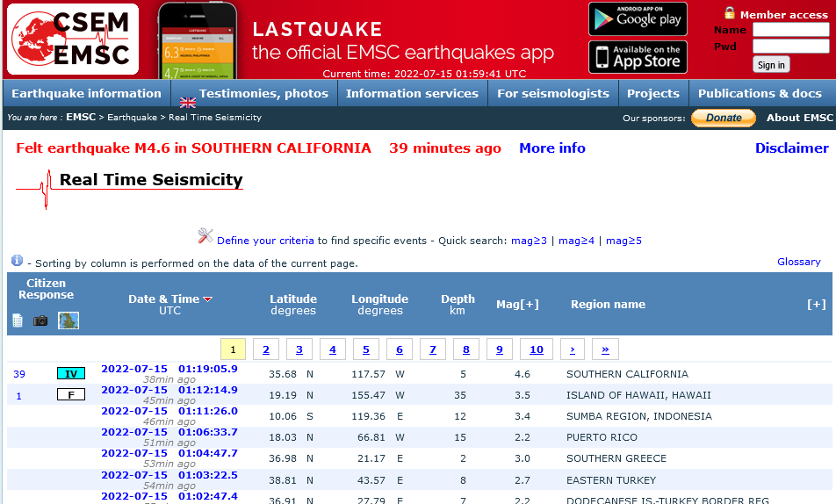
Task: Open event 2022-07-15 01:12:14.9
Action: [x=169, y=390]
